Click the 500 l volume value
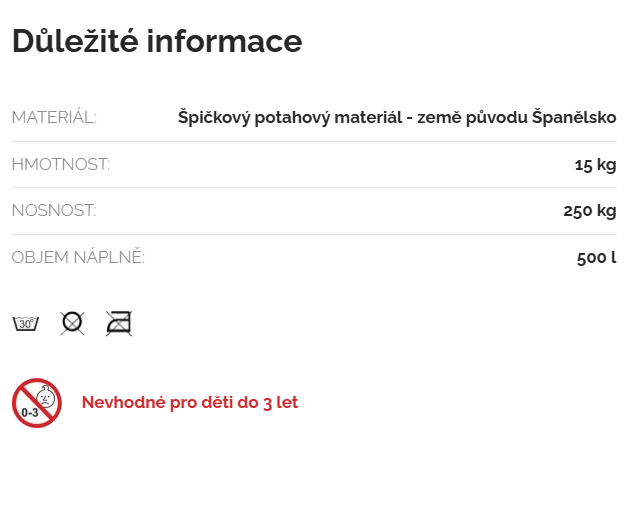The image size is (638, 515). click(x=596, y=257)
